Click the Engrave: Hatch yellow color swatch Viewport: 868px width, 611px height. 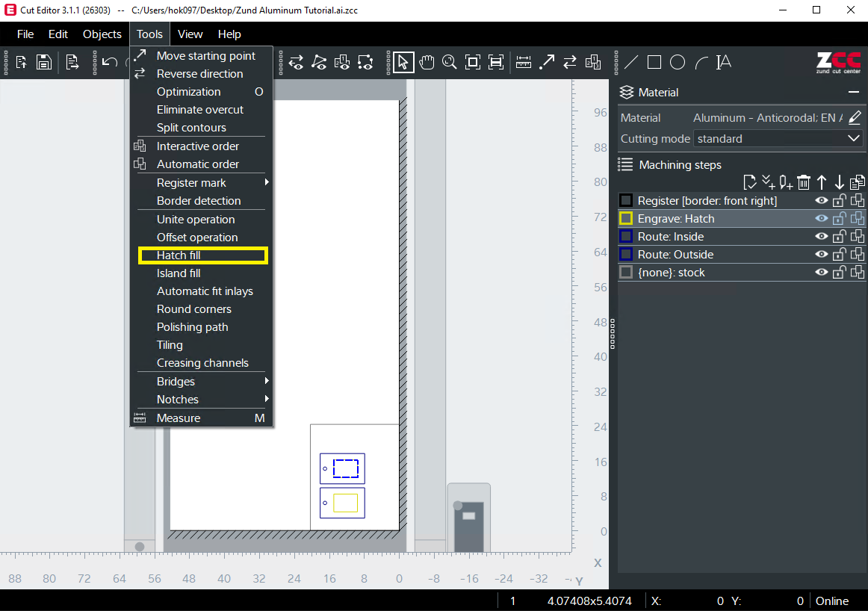pyautogui.click(x=626, y=219)
